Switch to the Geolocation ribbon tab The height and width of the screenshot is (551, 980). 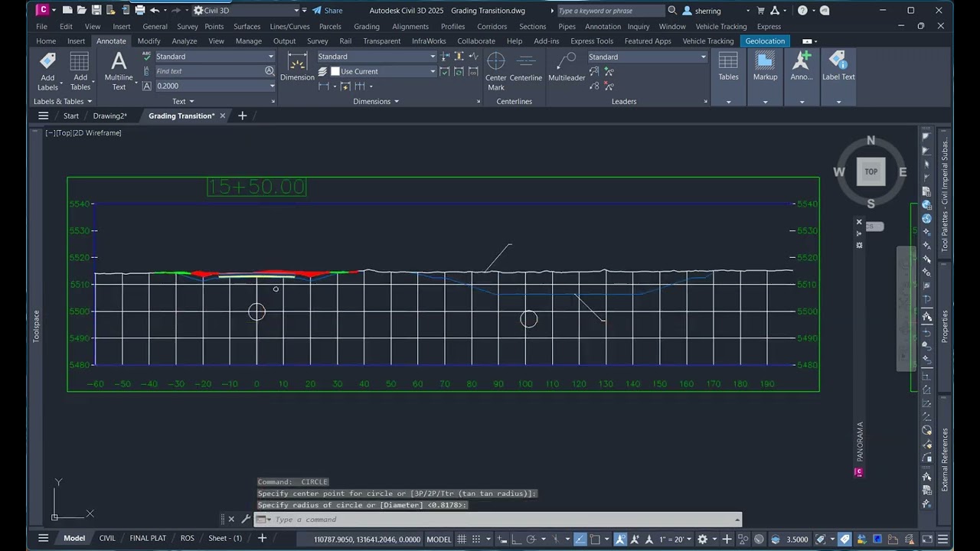pos(765,41)
